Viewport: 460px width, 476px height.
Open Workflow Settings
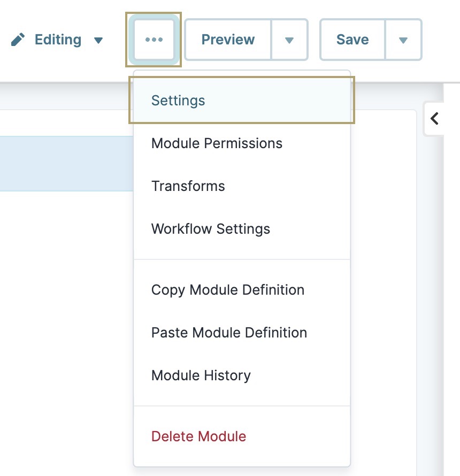click(242, 229)
